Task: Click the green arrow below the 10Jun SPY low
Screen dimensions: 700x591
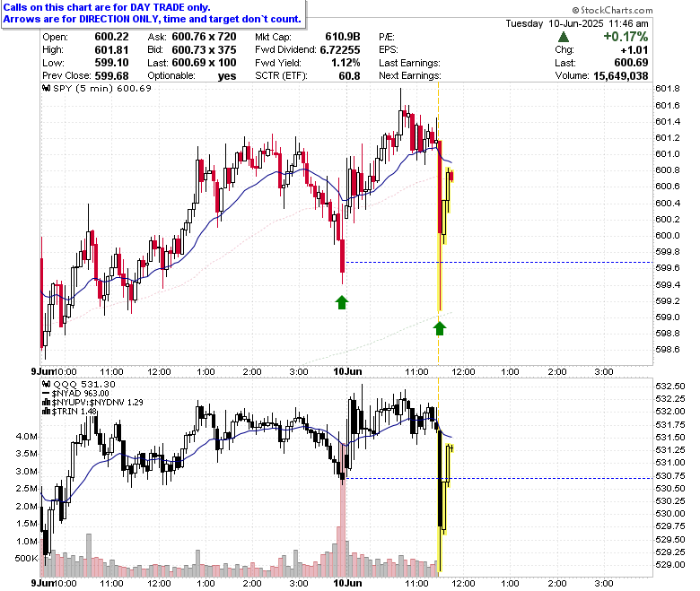Action: 342,302
